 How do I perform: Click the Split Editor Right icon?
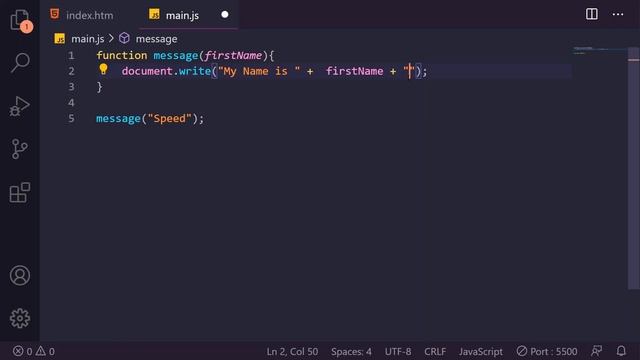click(591, 14)
